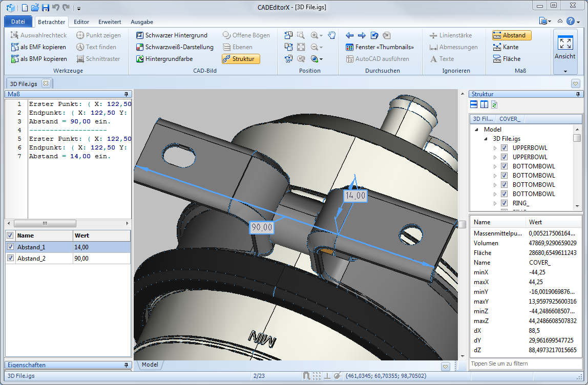Screen dimensions: 588x385
Task: Switch to the Editor ribbon tab
Action: 81,22
